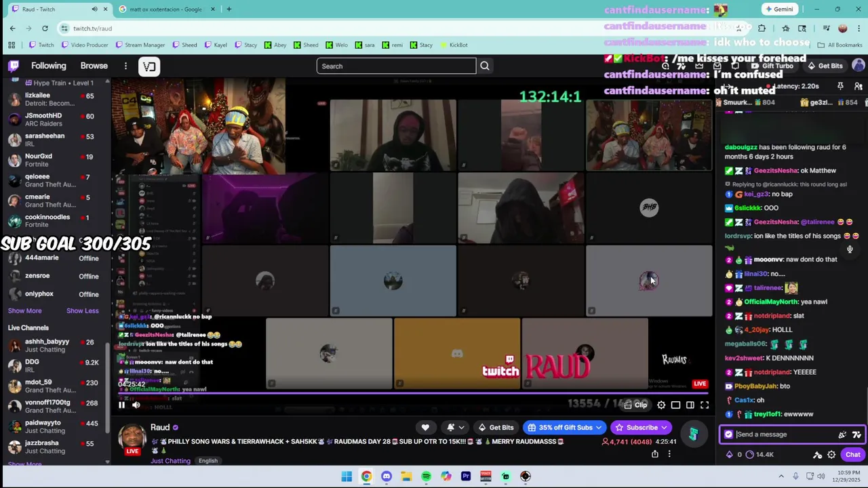868x488 pixels.
Task: Open lizkailee channel in sidebar
Action: click(x=58, y=99)
